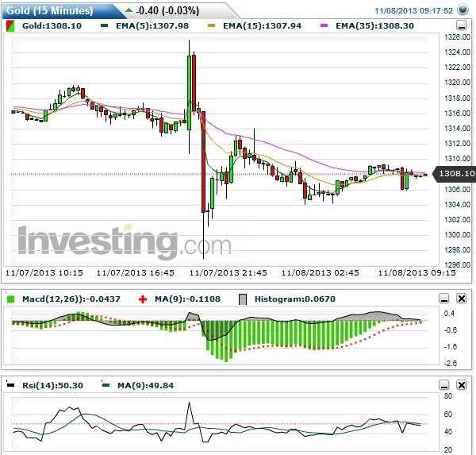Close the MACD indicator panel
476x455 pixels.
pyautogui.click(x=462, y=299)
